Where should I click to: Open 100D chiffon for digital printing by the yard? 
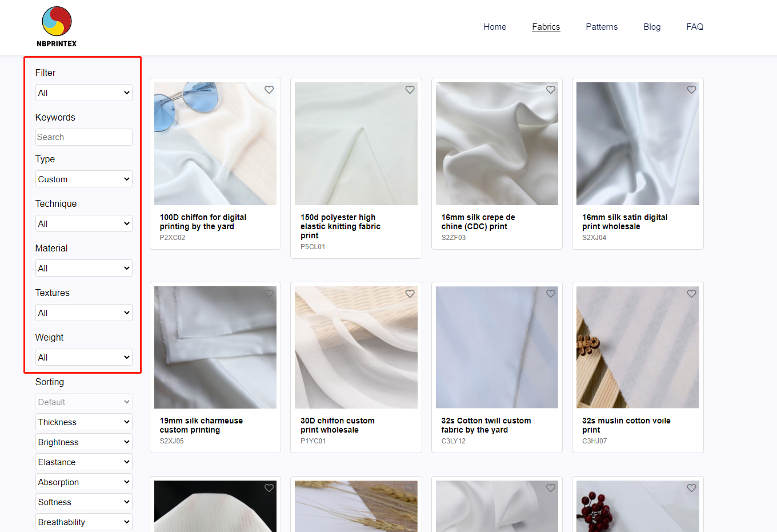(203, 222)
